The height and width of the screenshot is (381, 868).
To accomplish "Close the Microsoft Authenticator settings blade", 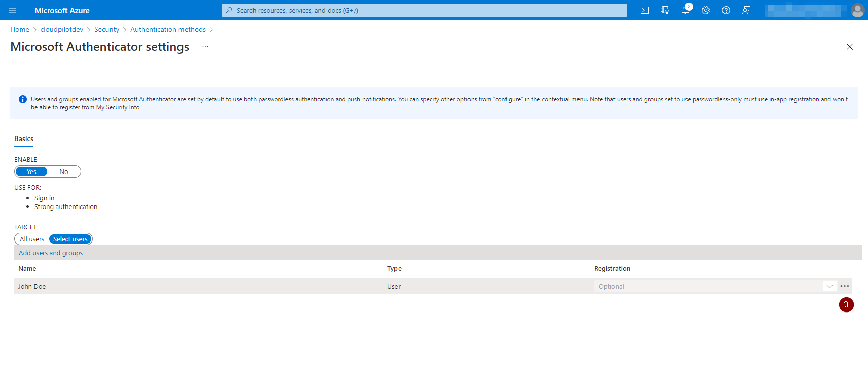I will pyautogui.click(x=850, y=47).
